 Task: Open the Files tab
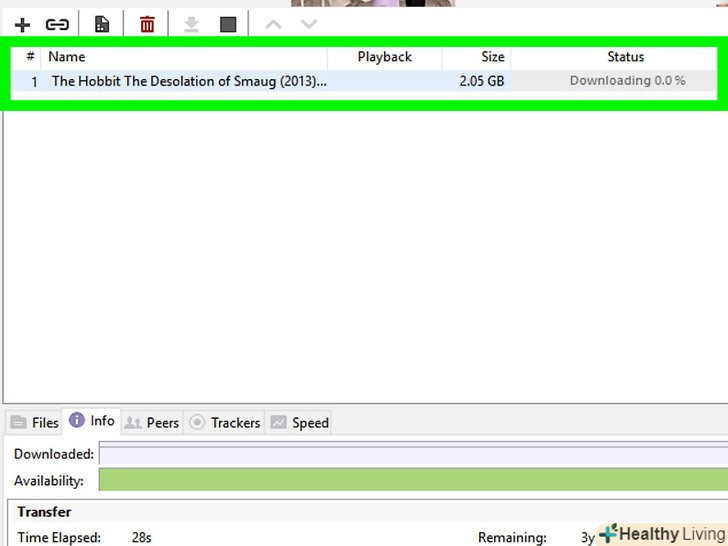point(35,422)
